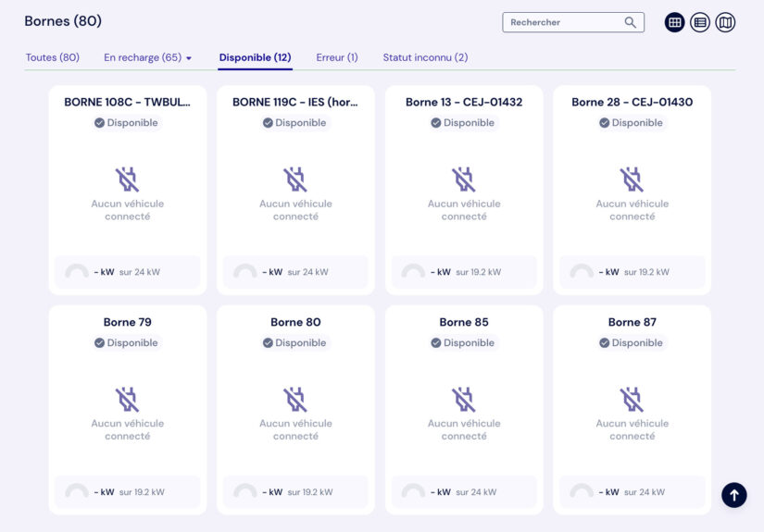Open the map view icon

(x=725, y=22)
